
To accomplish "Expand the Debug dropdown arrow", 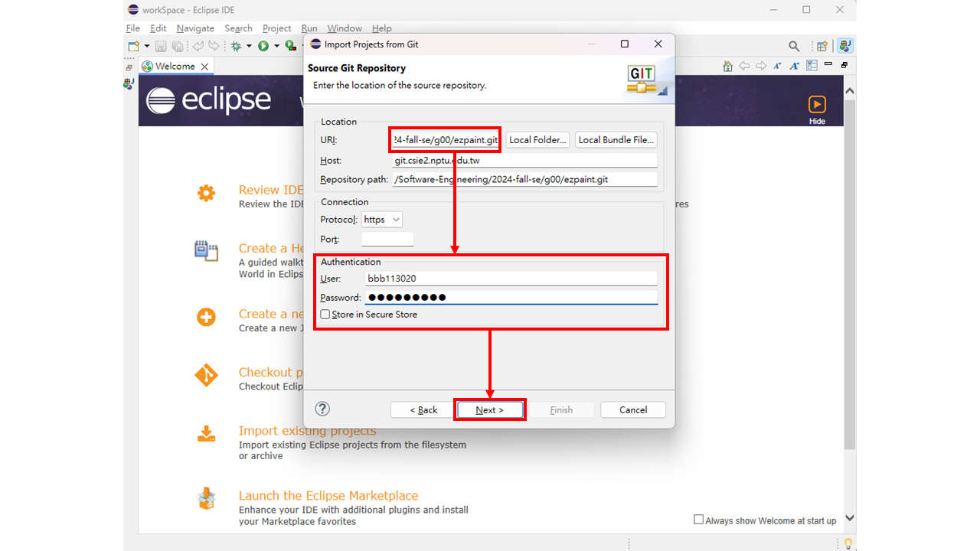I will tap(249, 46).
